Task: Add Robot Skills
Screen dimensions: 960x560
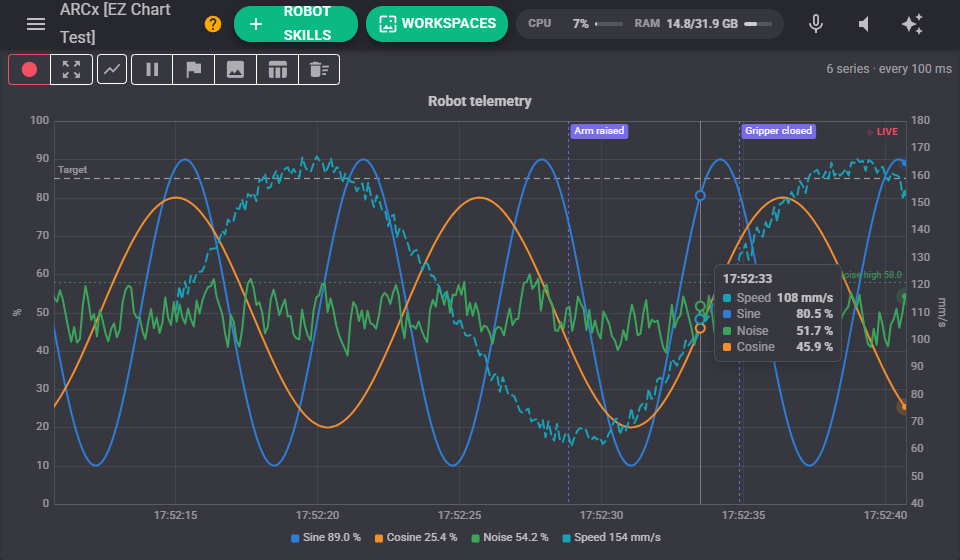Action: click(296, 24)
